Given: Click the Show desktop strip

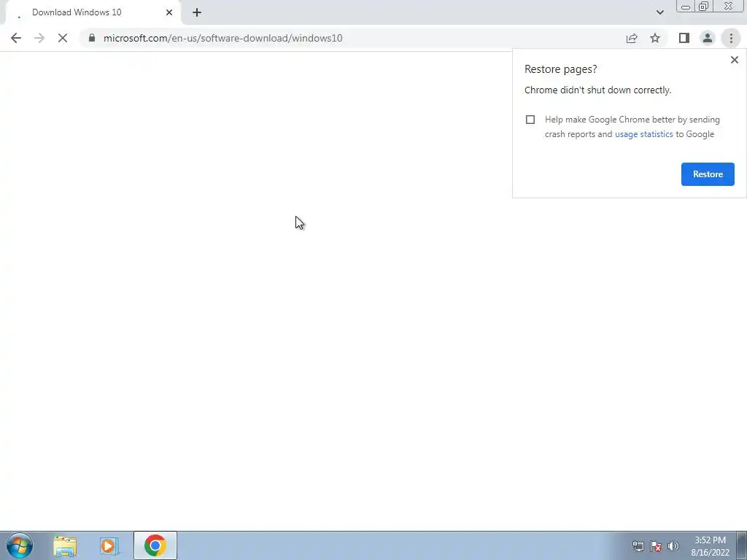Looking at the screenshot, I should coord(742,545).
